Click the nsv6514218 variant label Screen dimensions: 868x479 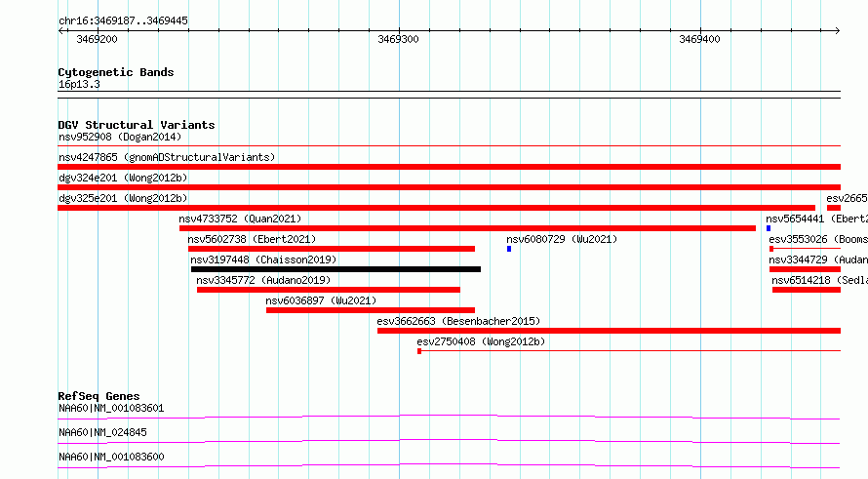(x=820, y=280)
